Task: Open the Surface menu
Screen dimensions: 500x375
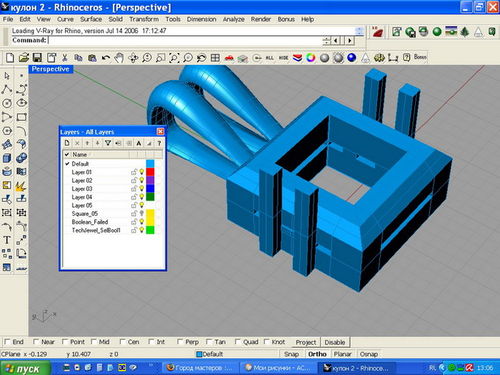Action: click(91, 19)
